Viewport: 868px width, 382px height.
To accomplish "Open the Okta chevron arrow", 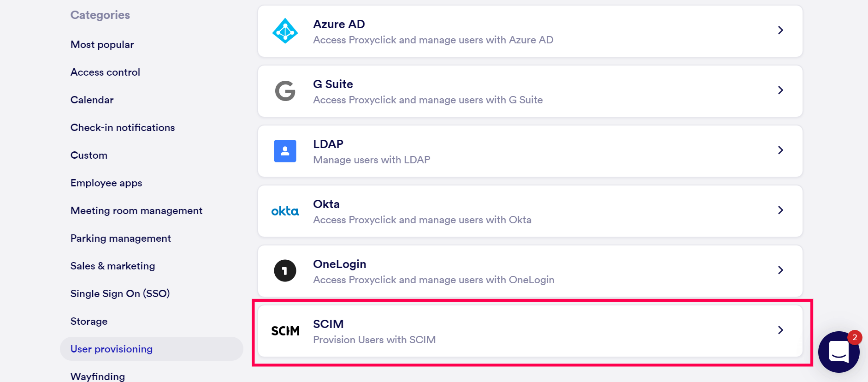I will coord(780,210).
